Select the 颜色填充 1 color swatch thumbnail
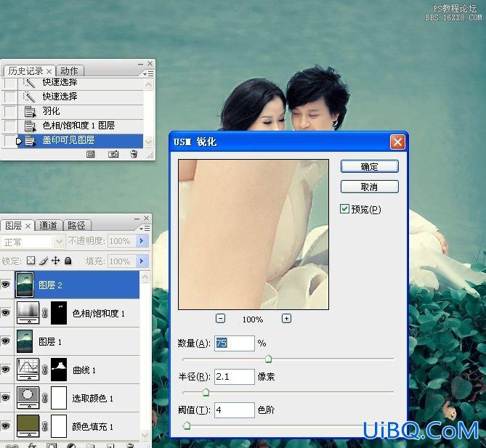Viewport: 486px width, 448px height. 28,426
